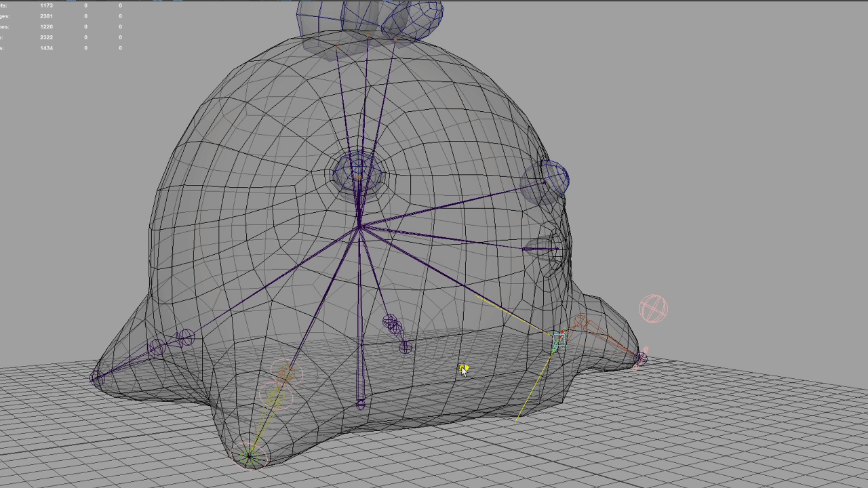Image resolution: width=868 pixels, height=488 pixels.
Task: Select the teal square control at flipper base
Action: (x=559, y=341)
